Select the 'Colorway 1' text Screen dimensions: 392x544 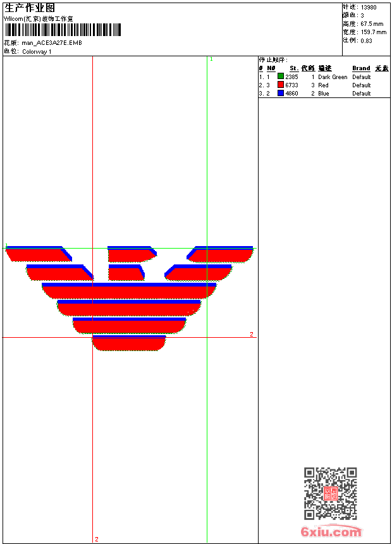pyautogui.click(x=37, y=52)
